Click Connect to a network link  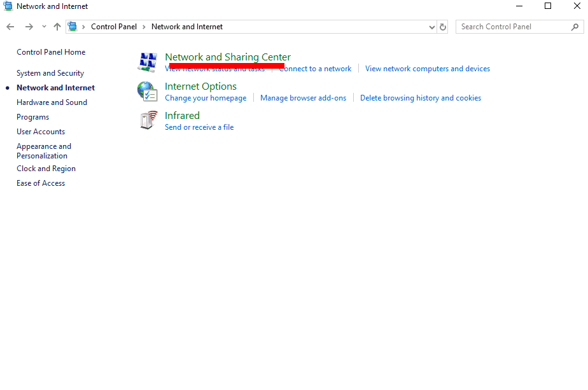tap(314, 69)
